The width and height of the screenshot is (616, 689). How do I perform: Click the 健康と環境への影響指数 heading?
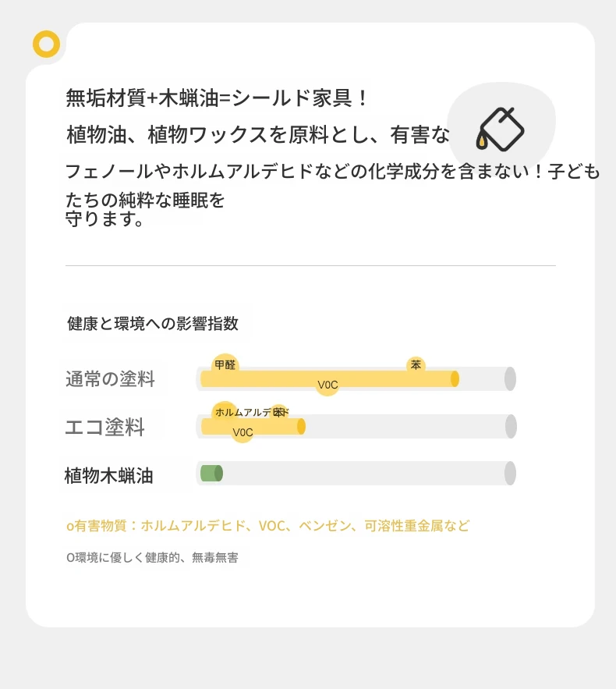click(x=153, y=323)
